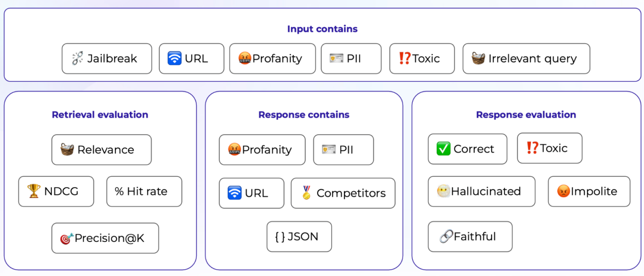Click the trophy icon next to NDCG
644x276 pixels.
(34, 191)
